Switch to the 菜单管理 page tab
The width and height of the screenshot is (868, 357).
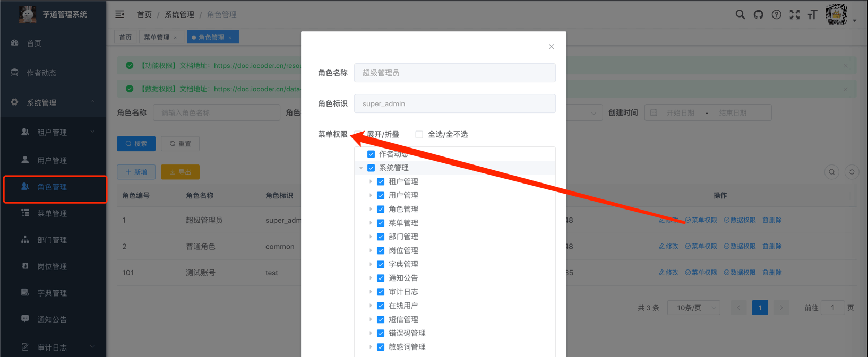[x=157, y=37]
